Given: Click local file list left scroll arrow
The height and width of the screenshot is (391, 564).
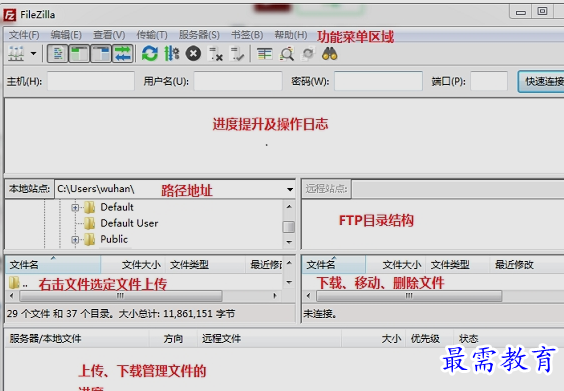Looking at the screenshot, I should [x=12, y=296].
